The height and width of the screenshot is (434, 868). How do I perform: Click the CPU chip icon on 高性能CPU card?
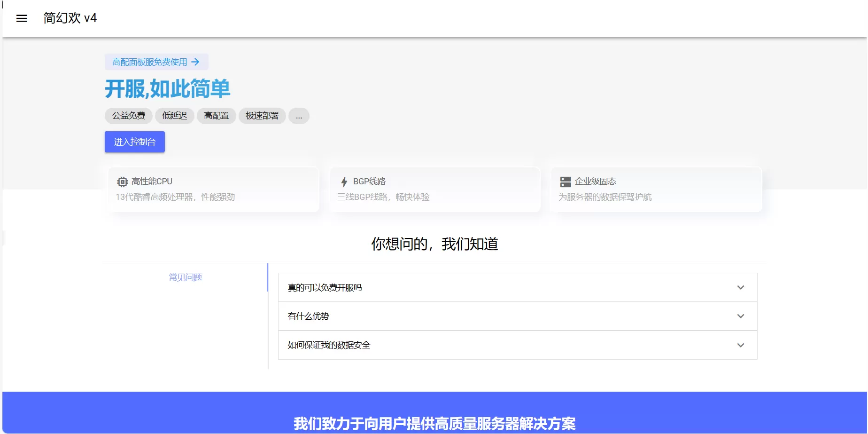pos(122,181)
